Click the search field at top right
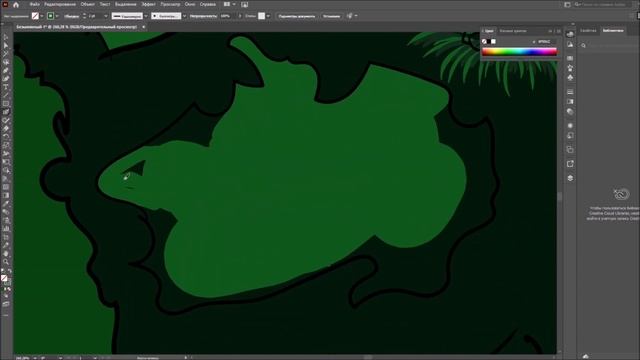 [602, 4]
